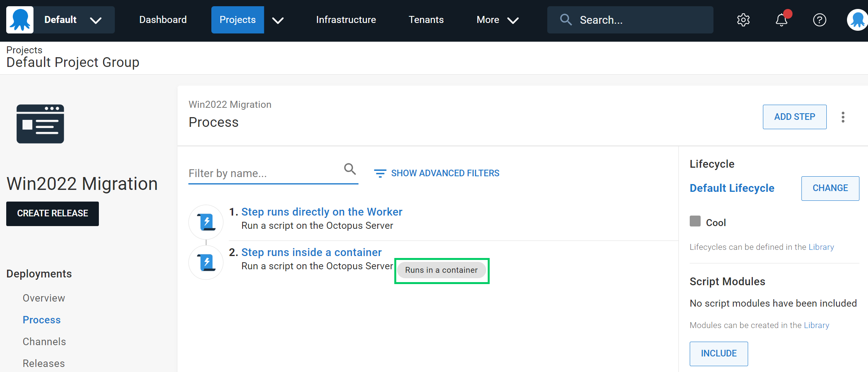Open the Default space switcher dropdown
The height and width of the screenshot is (372, 868).
click(x=74, y=20)
